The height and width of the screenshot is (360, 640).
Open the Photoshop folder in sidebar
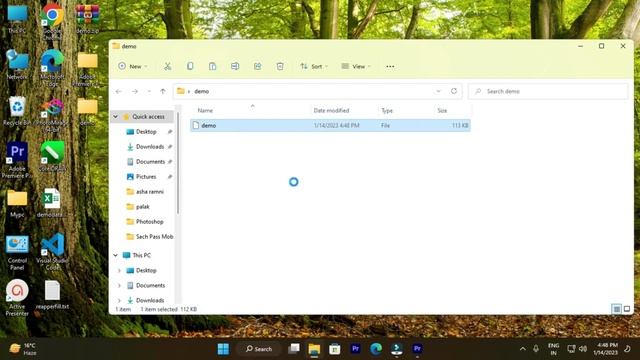click(149, 222)
